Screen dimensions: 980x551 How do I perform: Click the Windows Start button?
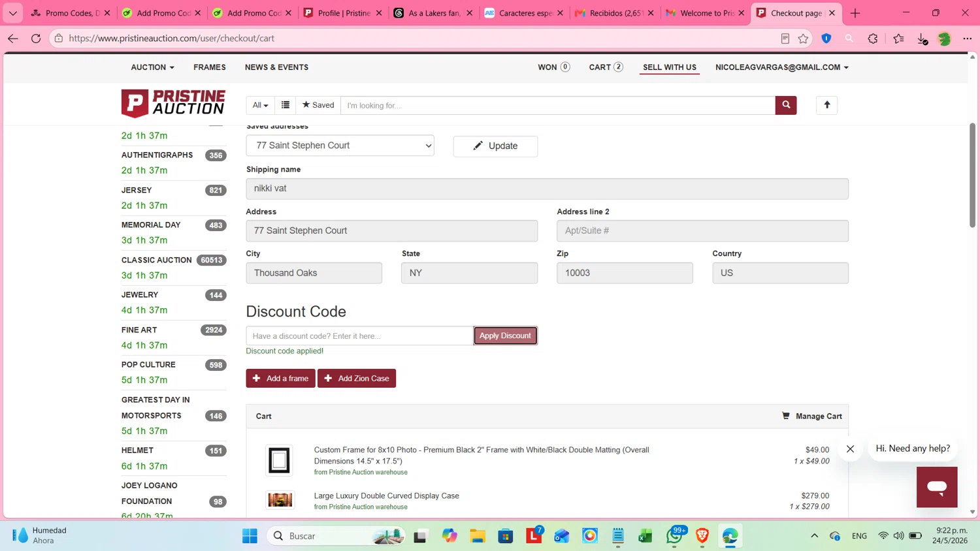coord(250,536)
